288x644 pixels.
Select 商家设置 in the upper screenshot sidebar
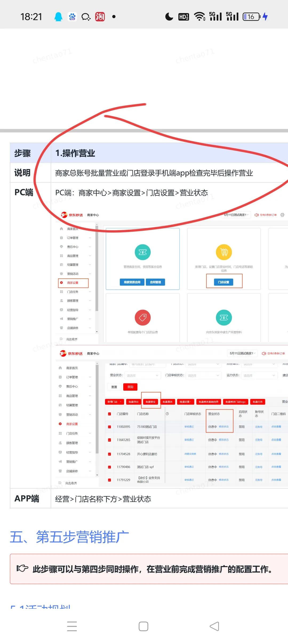[73, 283]
